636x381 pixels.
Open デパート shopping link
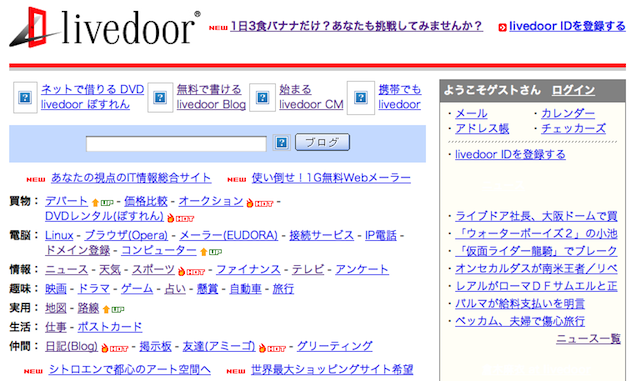[66, 201]
